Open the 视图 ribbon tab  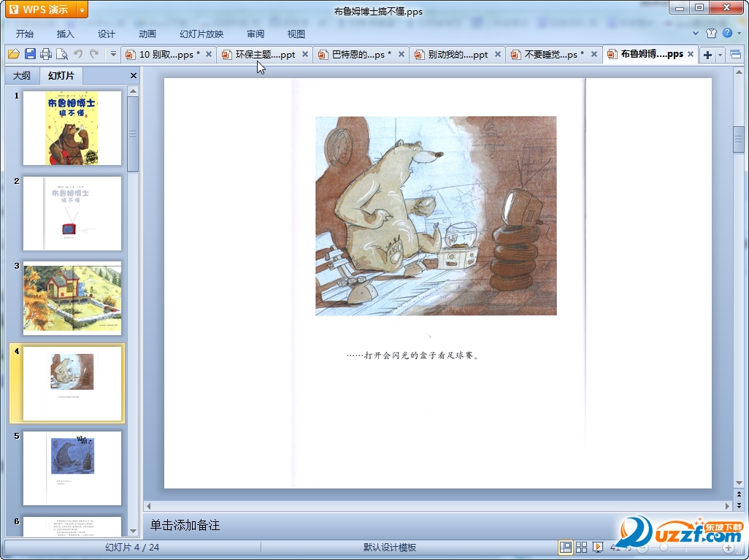pyautogui.click(x=296, y=34)
